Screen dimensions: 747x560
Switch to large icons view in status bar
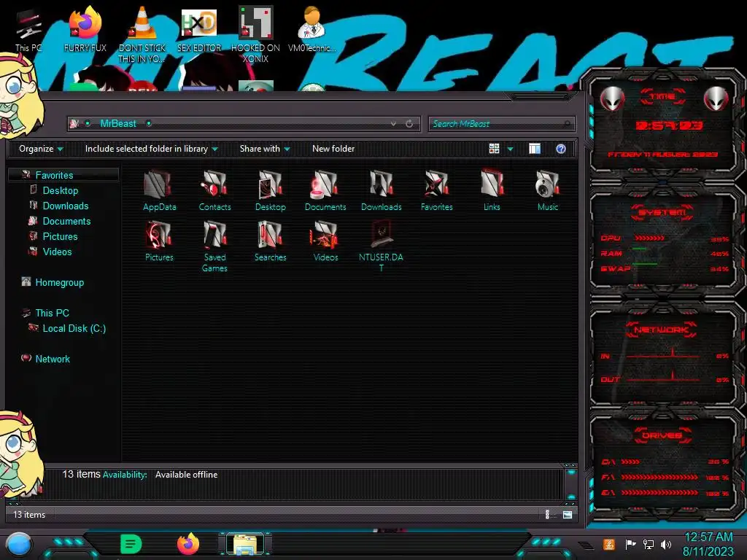(x=568, y=514)
